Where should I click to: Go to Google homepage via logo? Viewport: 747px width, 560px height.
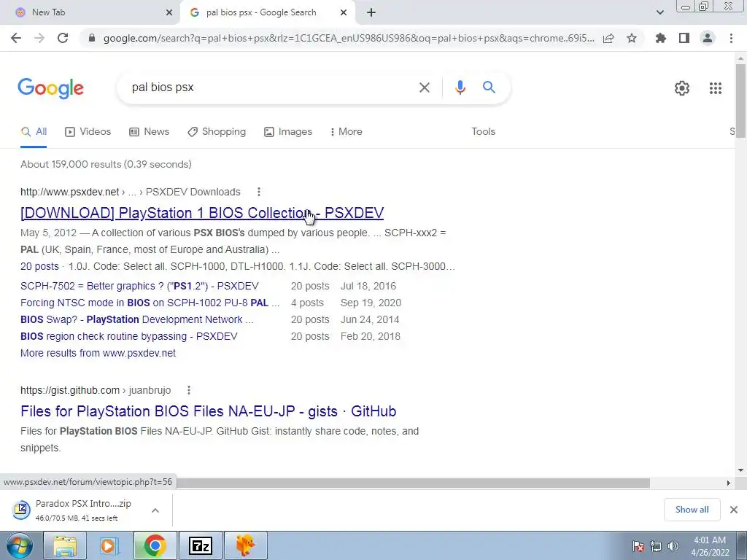pos(50,88)
